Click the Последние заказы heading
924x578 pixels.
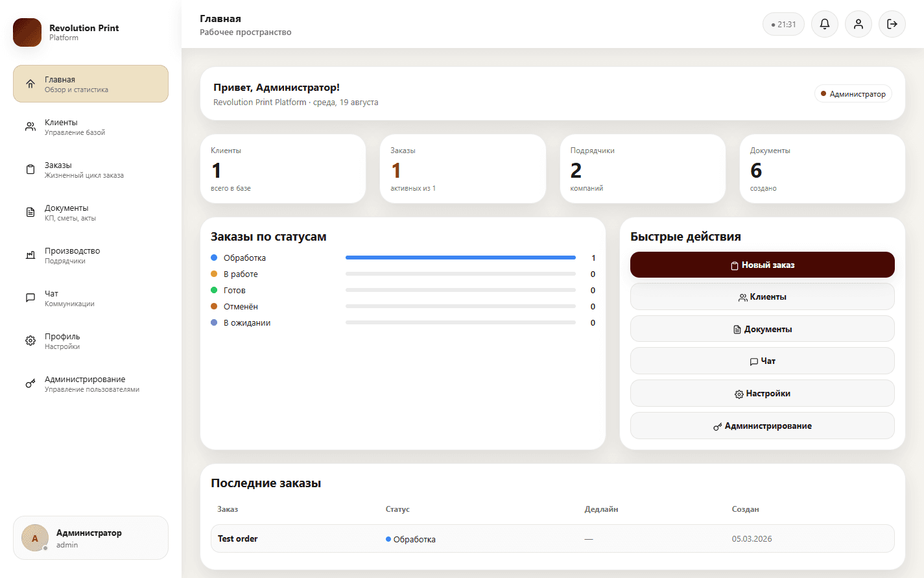point(266,483)
